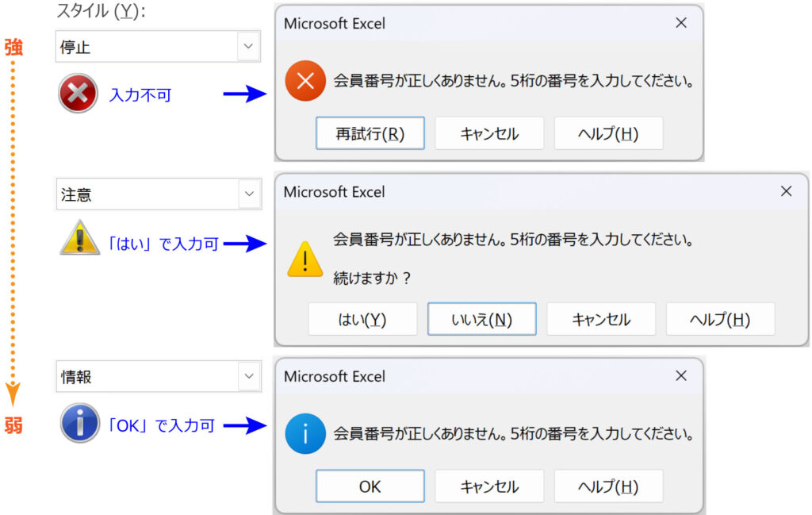Click the スタイル (Y): label
This screenshot has height=515, width=812.
pos(101,11)
